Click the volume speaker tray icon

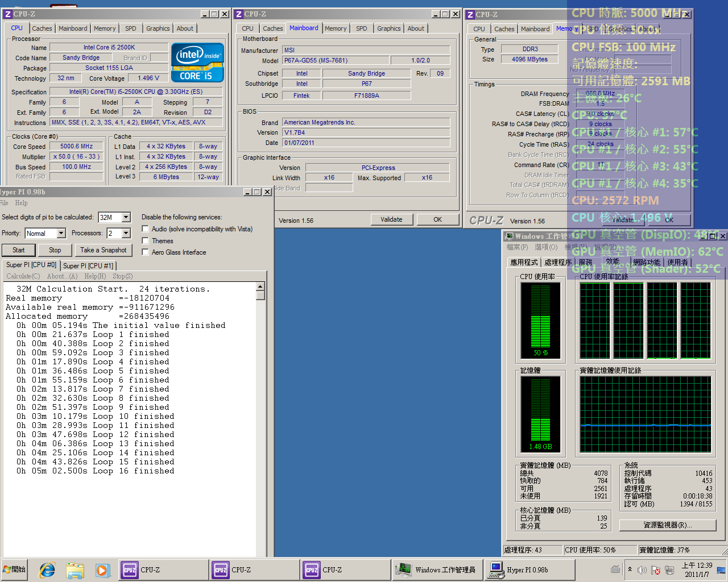pyautogui.click(x=642, y=569)
